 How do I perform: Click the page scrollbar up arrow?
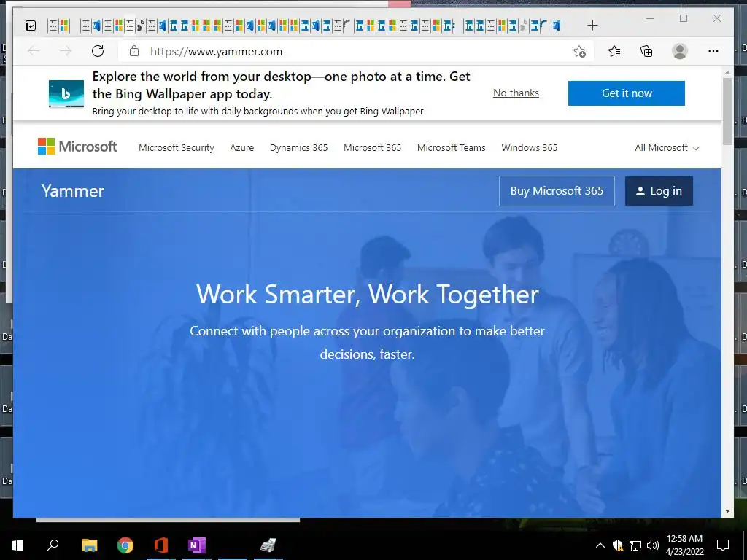[x=727, y=72]
